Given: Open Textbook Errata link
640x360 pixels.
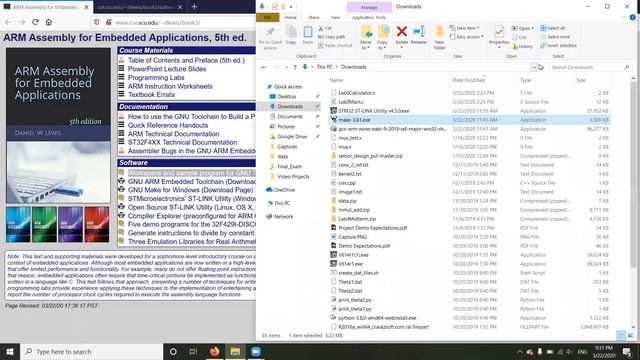Looking at the screenshot, I should click(x=151, y=95).
